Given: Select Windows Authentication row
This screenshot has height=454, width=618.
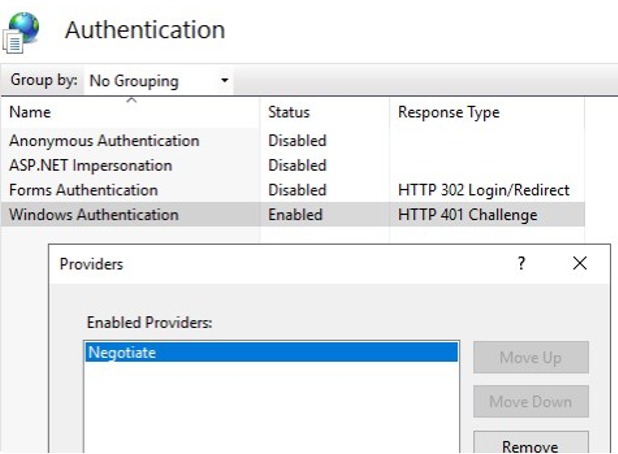Looking at the screenshot, I should 292,214.
